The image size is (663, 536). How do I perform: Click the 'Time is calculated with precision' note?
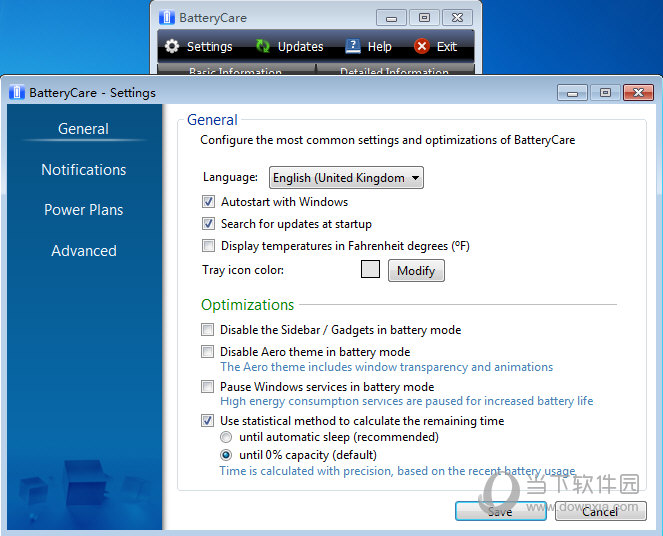(397, 471)
